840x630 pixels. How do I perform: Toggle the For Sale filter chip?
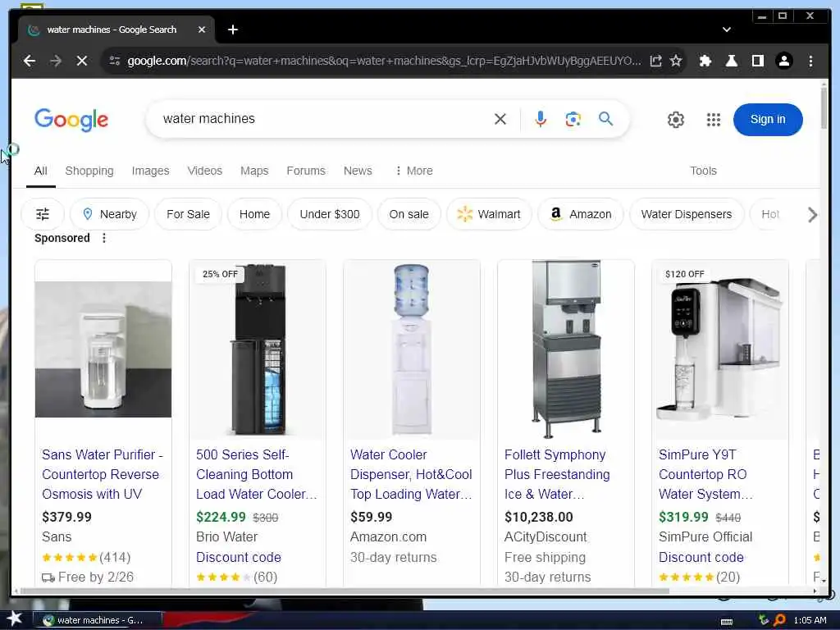click(x=188, y=214)
